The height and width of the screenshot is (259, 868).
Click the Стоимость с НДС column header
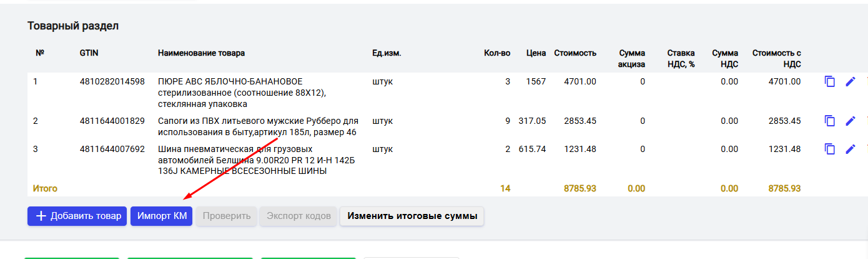[x=776, y=58]
